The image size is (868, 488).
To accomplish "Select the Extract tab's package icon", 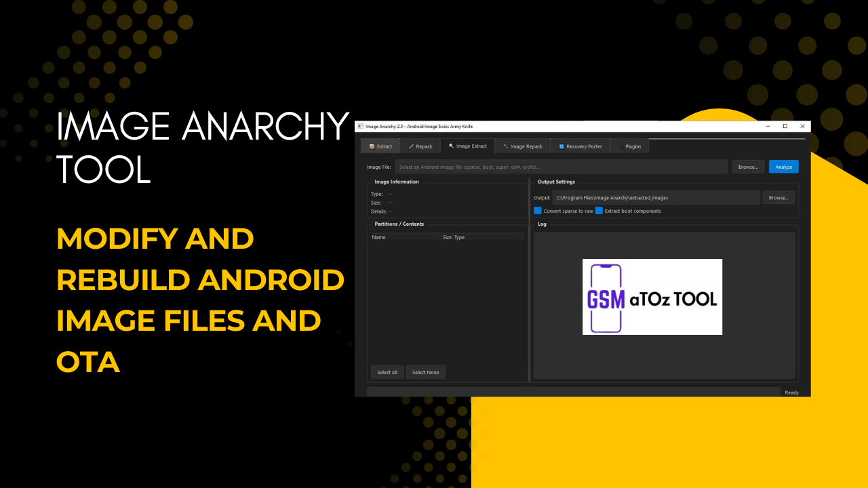I will pyautogui.click(x=372, y=146).
